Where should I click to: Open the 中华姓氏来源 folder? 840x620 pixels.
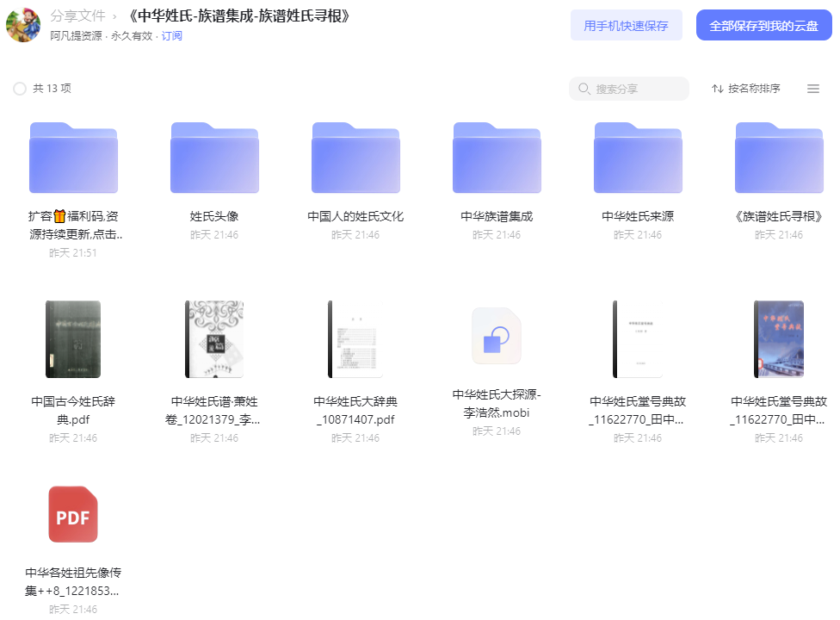(x=638, y=158)
